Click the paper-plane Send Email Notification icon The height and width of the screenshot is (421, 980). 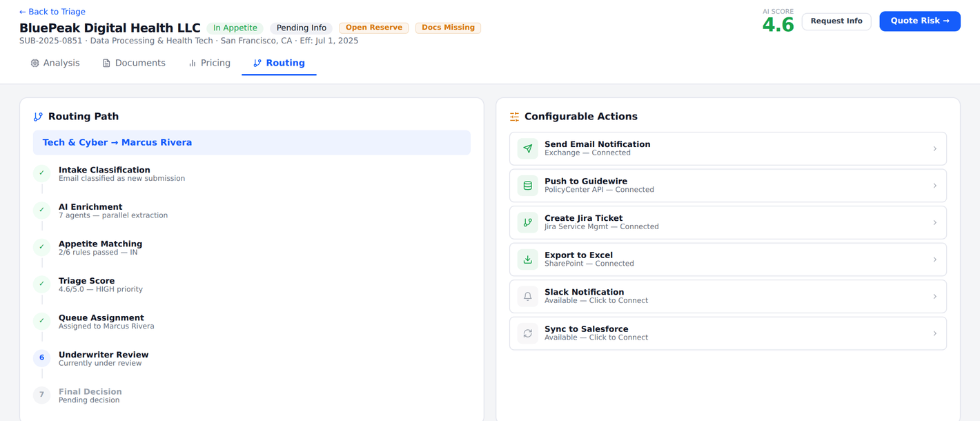(x=528, y=148)
